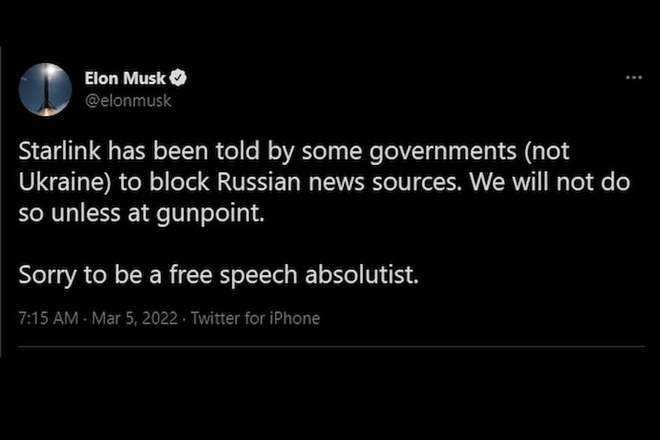Image resolution: width=660 pixels, height=440 pixels.
Task: Open the @elonmusk handle
Action: (128, 101)
